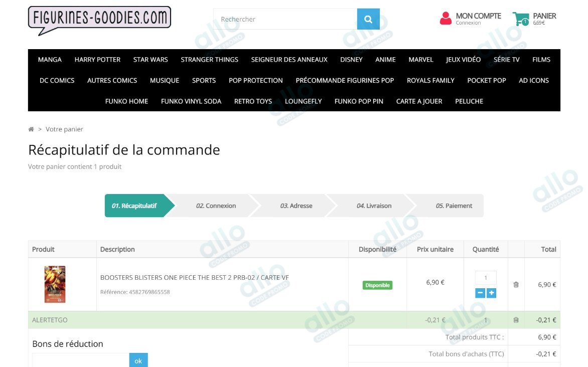Open the FUNKO HOME category
Viewport: 588px width, 367px height.
pyautogui.click(x=126, y=102)
